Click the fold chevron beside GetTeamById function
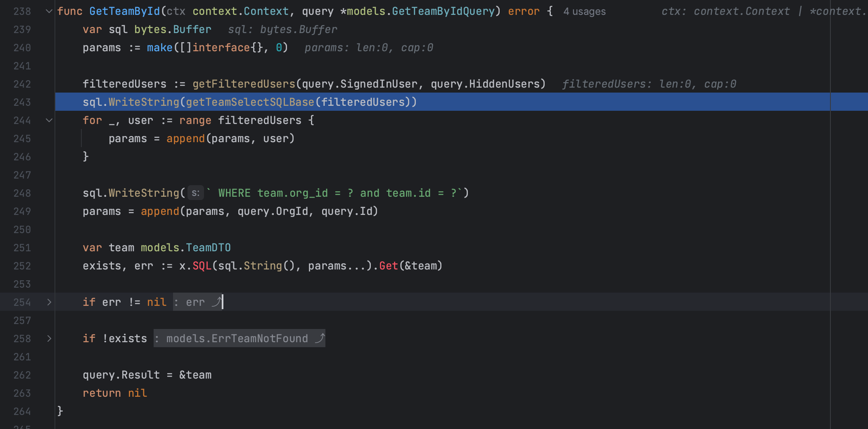This screenshot has width=868, height=429. (x=49, y=11)
